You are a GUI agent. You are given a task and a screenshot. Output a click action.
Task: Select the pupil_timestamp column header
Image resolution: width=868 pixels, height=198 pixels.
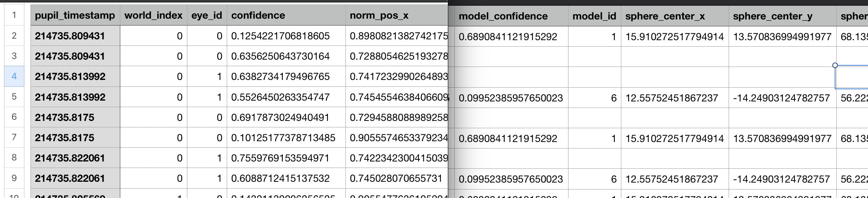pyautogui.click(x=75, y=15)
